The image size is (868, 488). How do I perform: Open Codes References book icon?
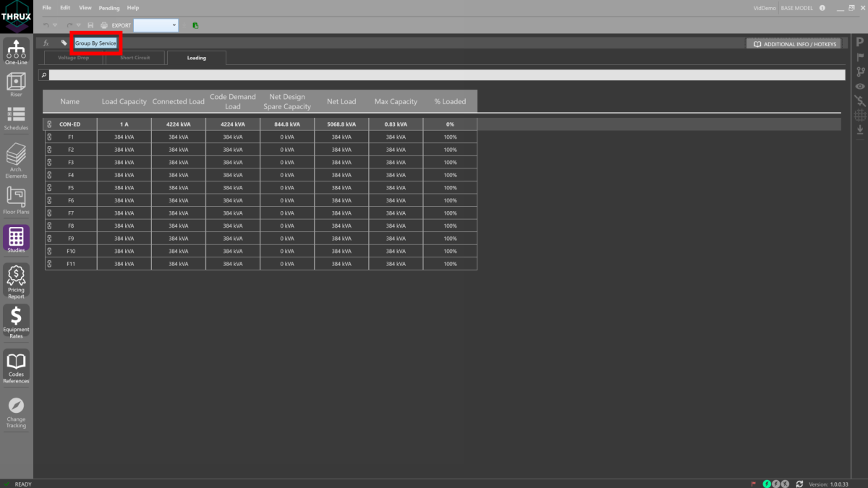[x=16, y=367]
